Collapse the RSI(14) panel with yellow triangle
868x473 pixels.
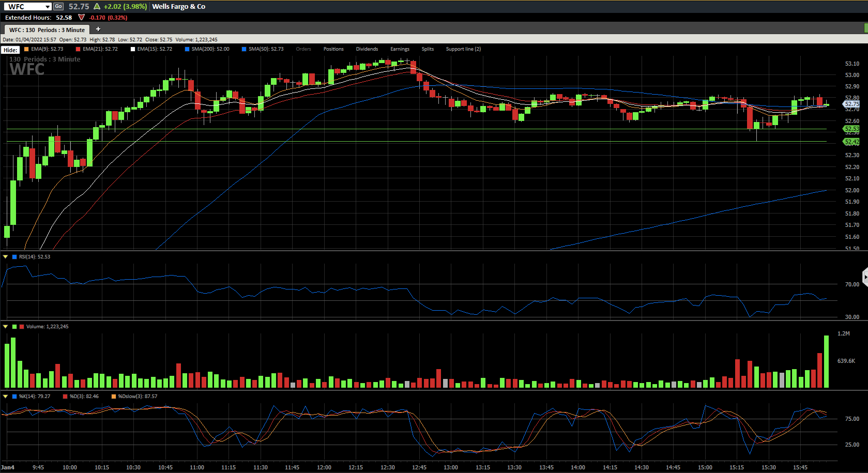(6, 257)
